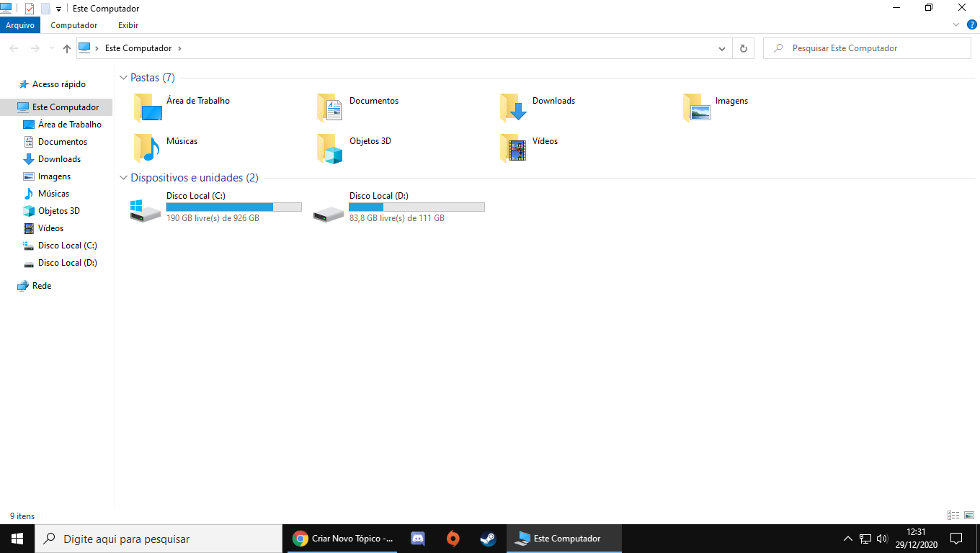980x553 pixels.
Task: Open Origin from the taskbar
Action: click(453, 539)
